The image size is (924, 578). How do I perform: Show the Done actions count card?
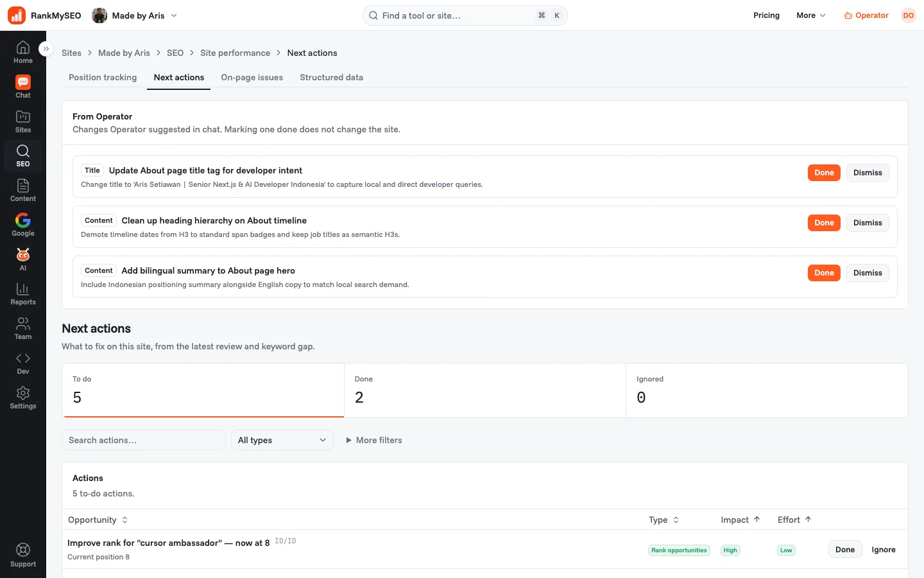(x=485, y=390)
